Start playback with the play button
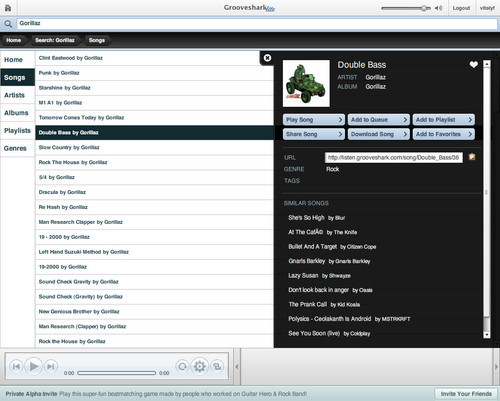The width and height of the screenshot is (500, 401). [34, 366]
